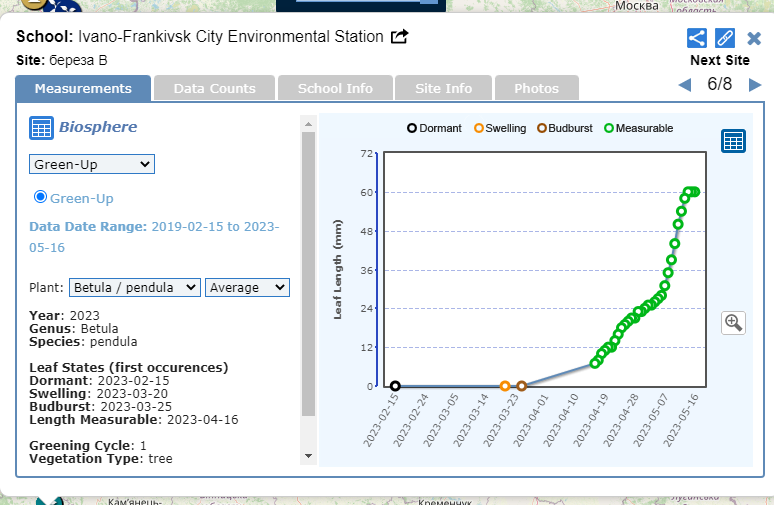This screenshot has width=774, height=505.
Task: Click the Biosphere data table icon
Action: tap(41, 127)
